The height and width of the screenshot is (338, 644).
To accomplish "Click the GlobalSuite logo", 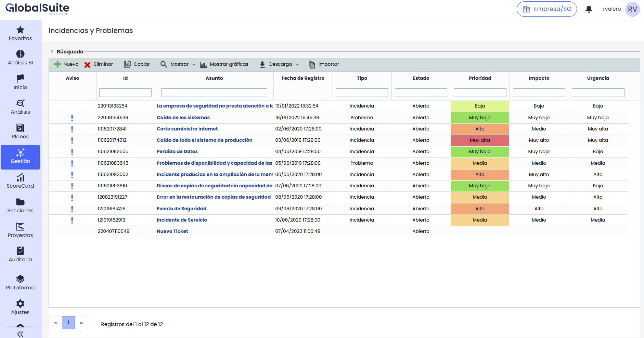I will point(37,9).
